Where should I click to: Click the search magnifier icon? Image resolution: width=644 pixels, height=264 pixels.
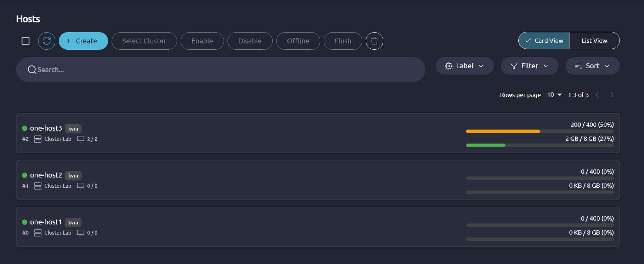pyautogui.click(x=32, y=70)
